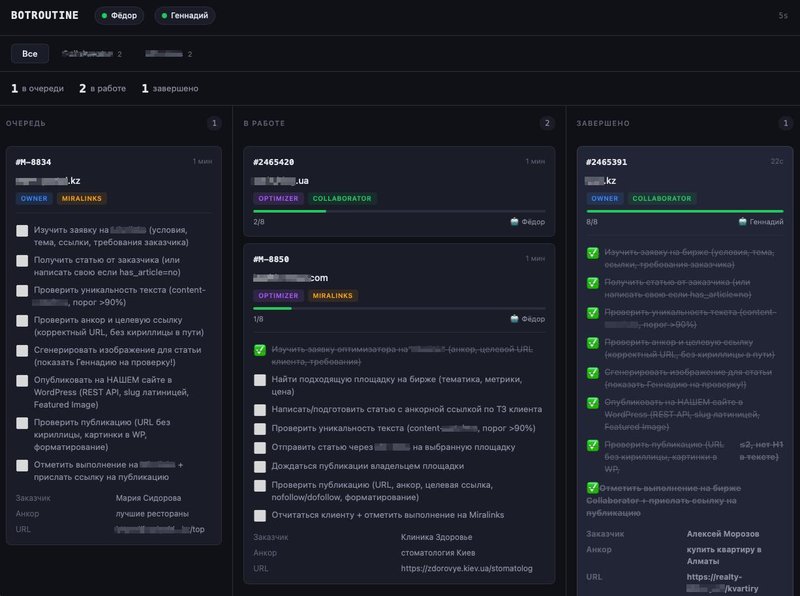
Task: Click the robot icon next to Геннадий
Action: coord(742,221)
